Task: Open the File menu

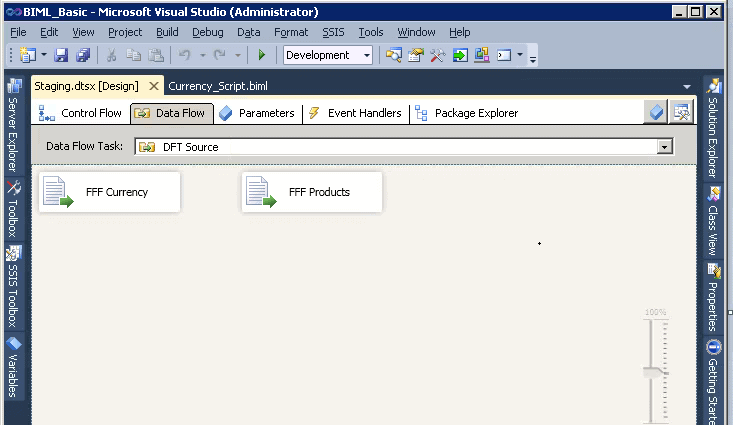Action: click(18, 32)
